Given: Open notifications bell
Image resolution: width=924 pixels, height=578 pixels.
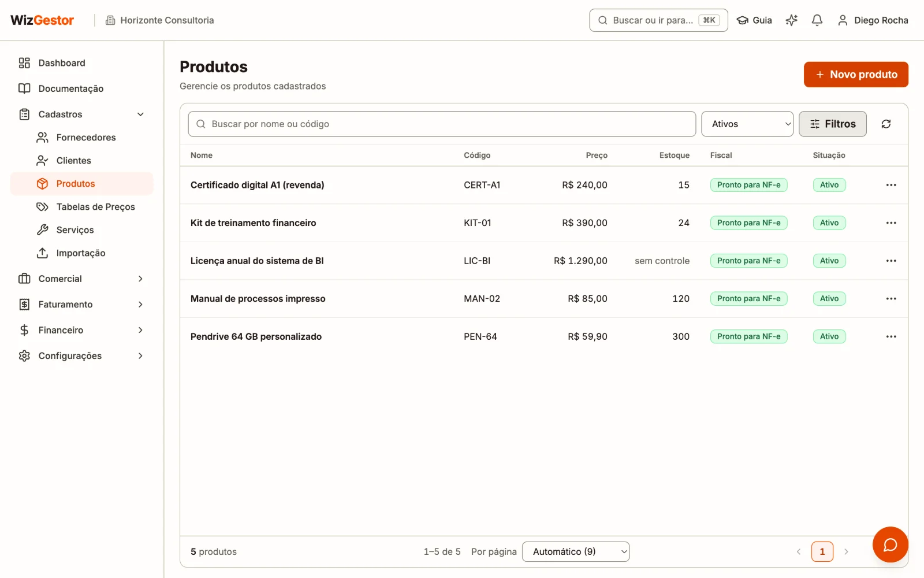Looking at the screenshot, I should click(817, 20).
